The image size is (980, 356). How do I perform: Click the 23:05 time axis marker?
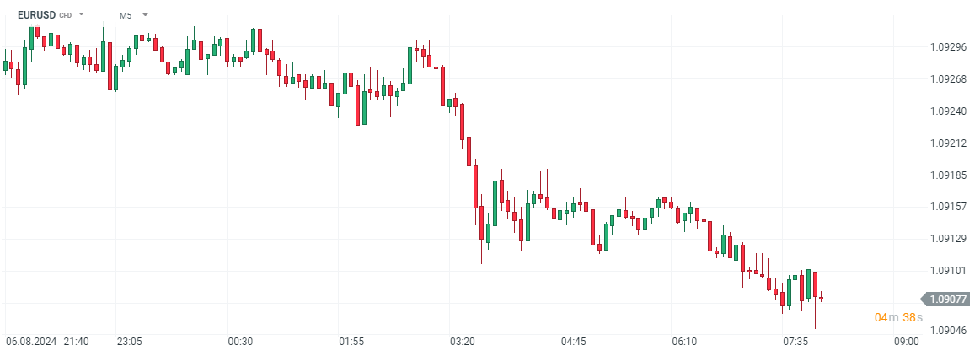click(129, 342)
